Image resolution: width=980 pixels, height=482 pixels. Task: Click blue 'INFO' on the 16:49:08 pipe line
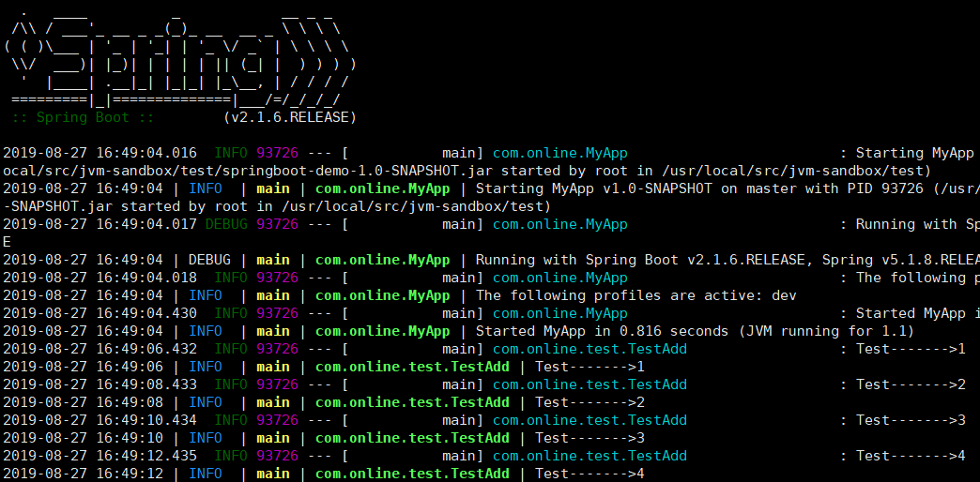point(205,402)
